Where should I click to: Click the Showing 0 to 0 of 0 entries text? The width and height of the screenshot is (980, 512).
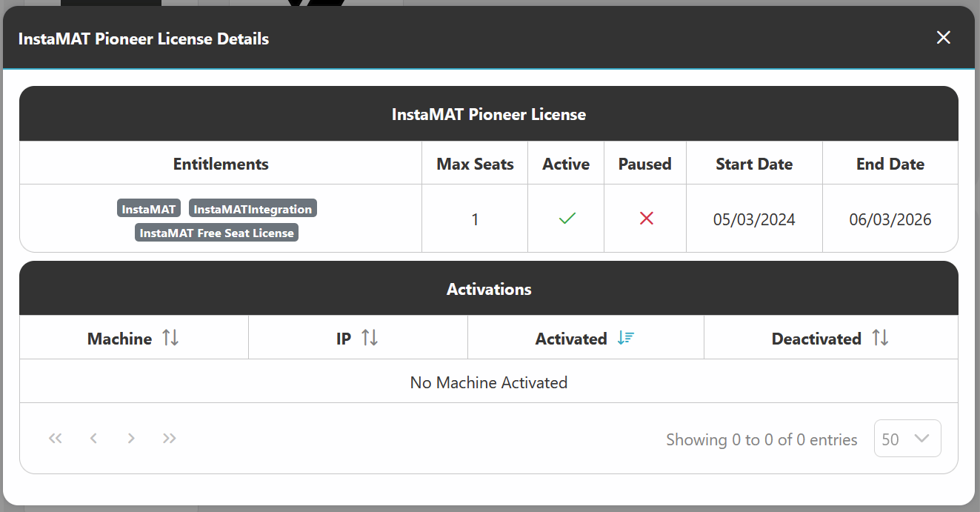point(761,439)
